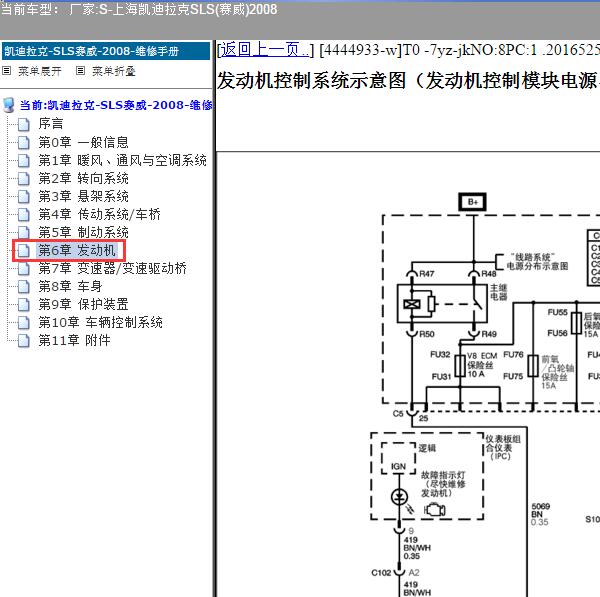Viewport: 600px width, 597px height.
Task: Click the page icon next to 第1章
Action: 24,160
